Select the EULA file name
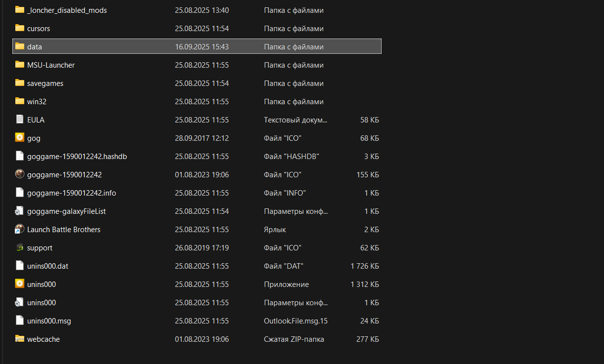The height and width of the screenshot is (364, 604). [36, 120]
